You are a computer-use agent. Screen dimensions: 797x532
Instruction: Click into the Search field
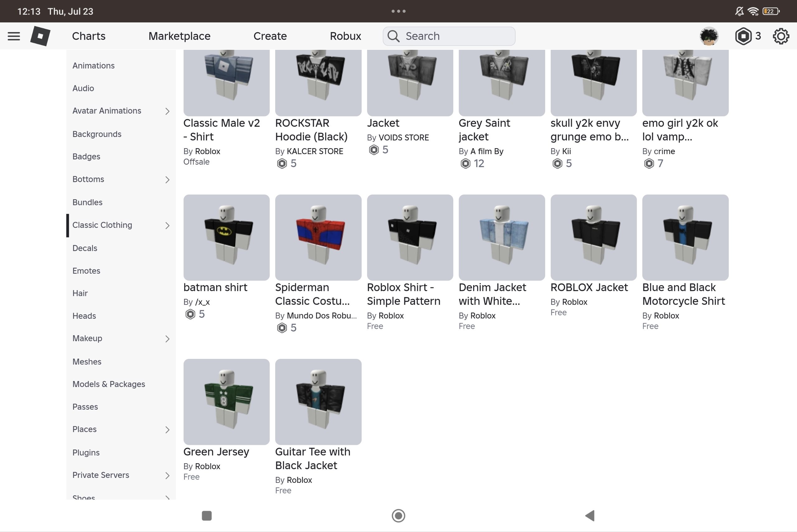449,36
